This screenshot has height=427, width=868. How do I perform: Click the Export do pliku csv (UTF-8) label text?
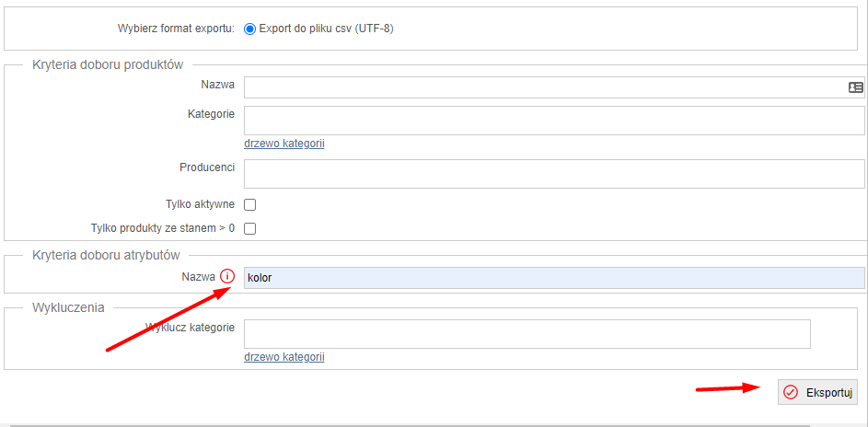tap(326, 29)
